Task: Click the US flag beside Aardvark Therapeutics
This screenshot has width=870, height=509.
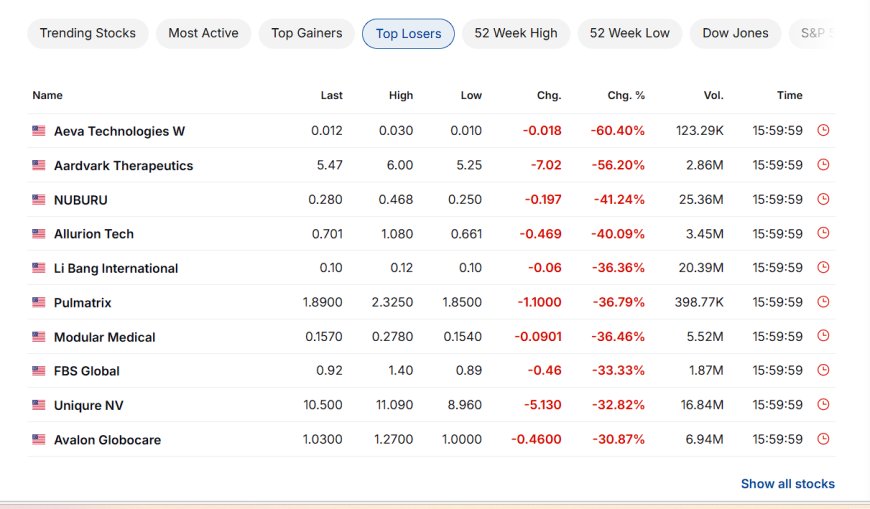Action: (39, 165)
